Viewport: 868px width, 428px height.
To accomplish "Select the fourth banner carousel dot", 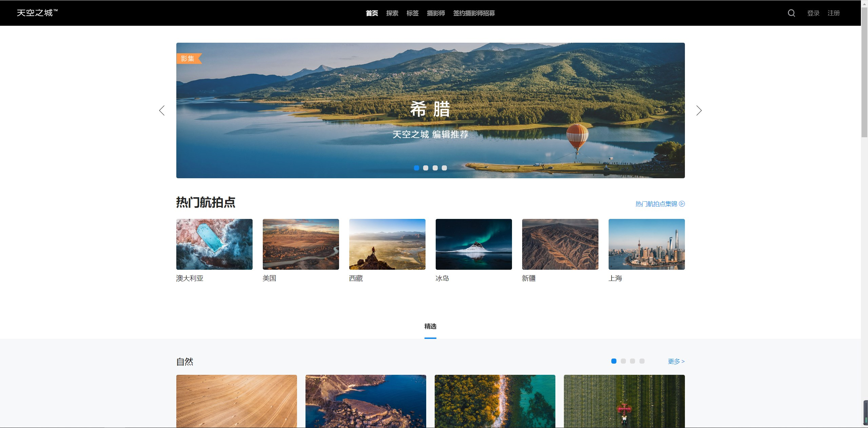I will click(444, 168).
